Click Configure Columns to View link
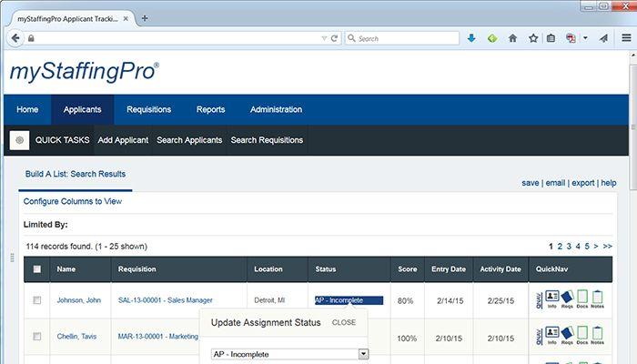637x364 pixels. pos(72,201)
